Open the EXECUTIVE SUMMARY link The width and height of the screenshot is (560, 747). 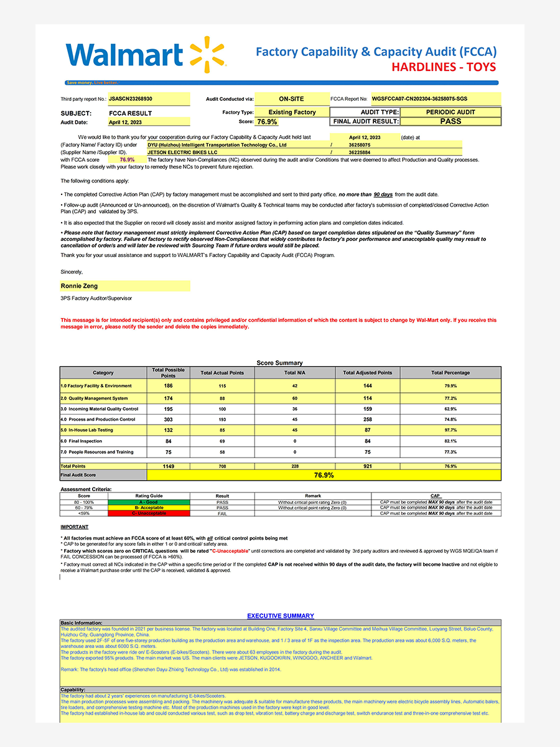click(x=280, y=616)
